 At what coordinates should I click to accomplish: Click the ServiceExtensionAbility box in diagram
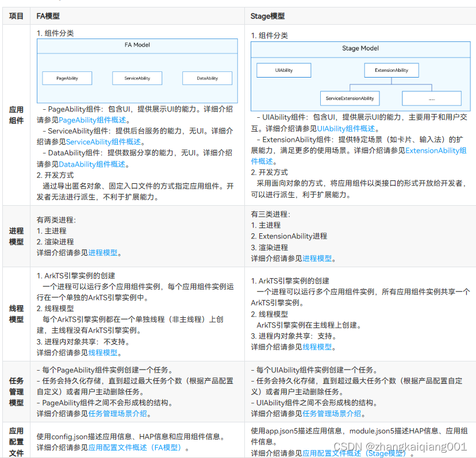pyautogui.click(x=350, y=98)
